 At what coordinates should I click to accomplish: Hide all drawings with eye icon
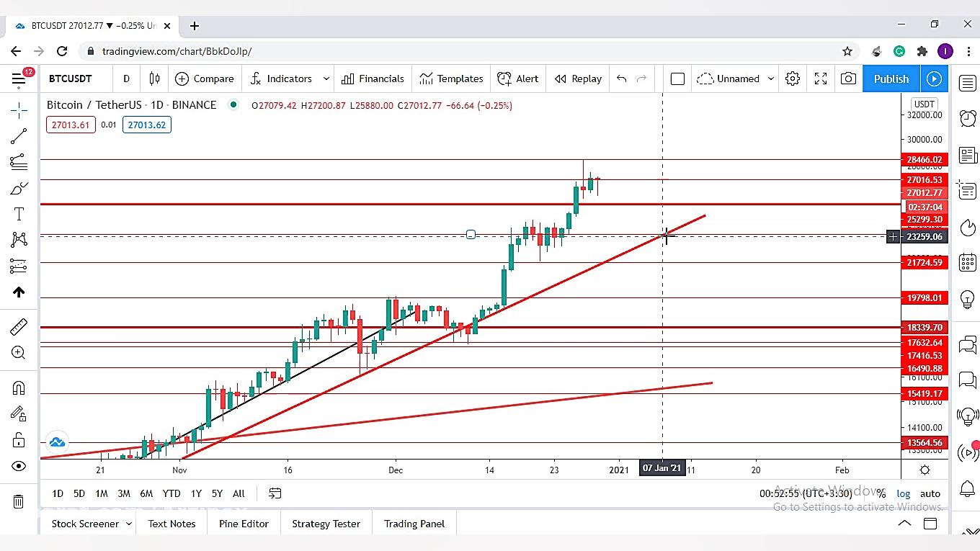click(19, 466)
